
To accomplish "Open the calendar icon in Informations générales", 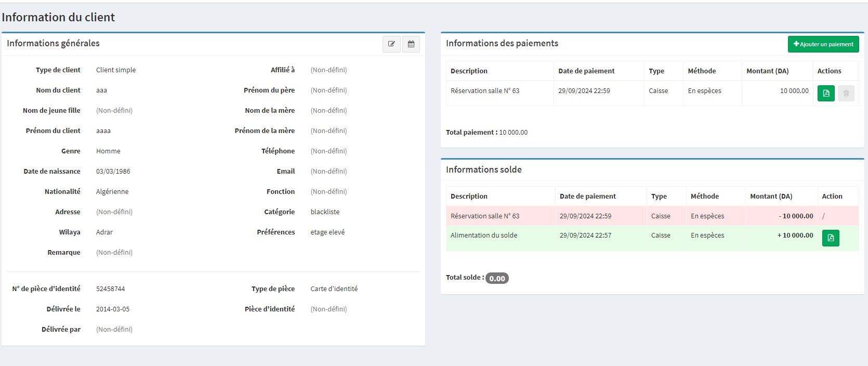I will (411, 44).
